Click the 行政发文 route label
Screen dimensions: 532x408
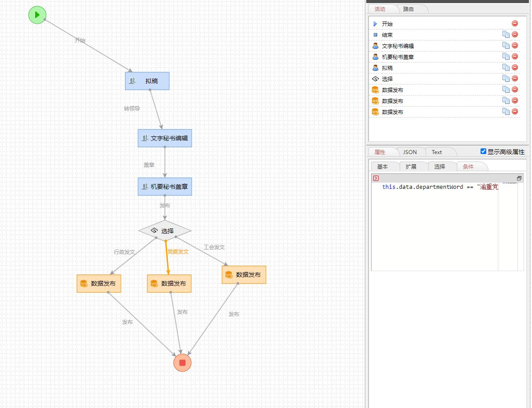124,252
